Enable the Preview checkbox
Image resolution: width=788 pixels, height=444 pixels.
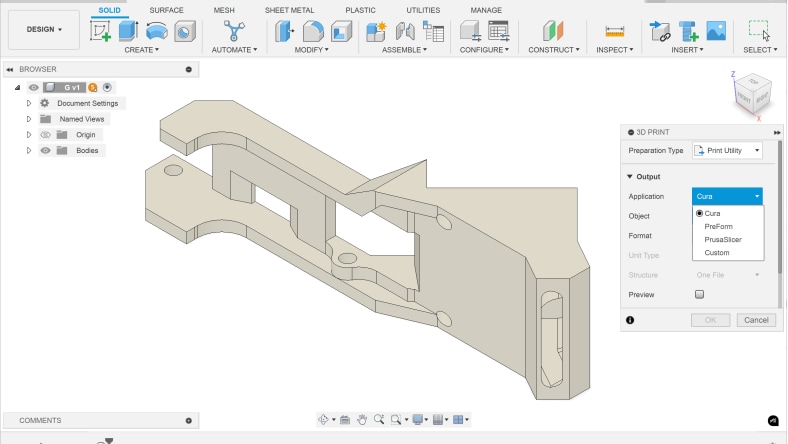click(x=699, y=295)
